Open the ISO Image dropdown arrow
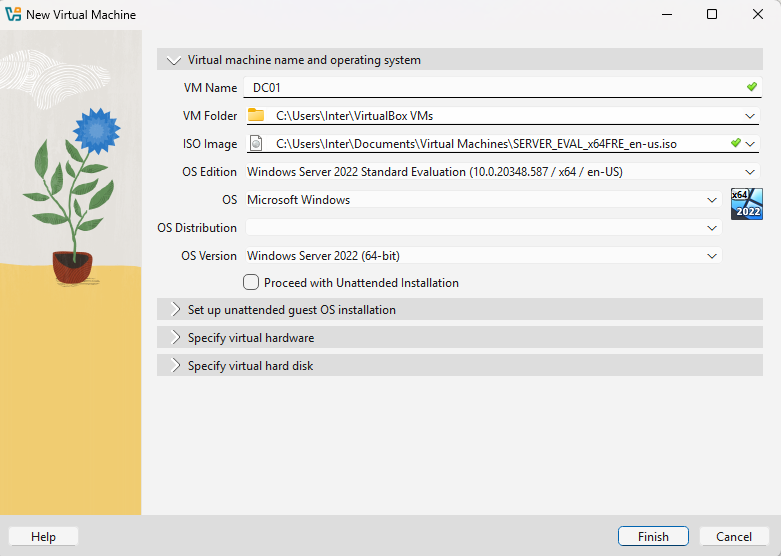The height and width of the screenshot is (556, 781). tap(750, 143)
